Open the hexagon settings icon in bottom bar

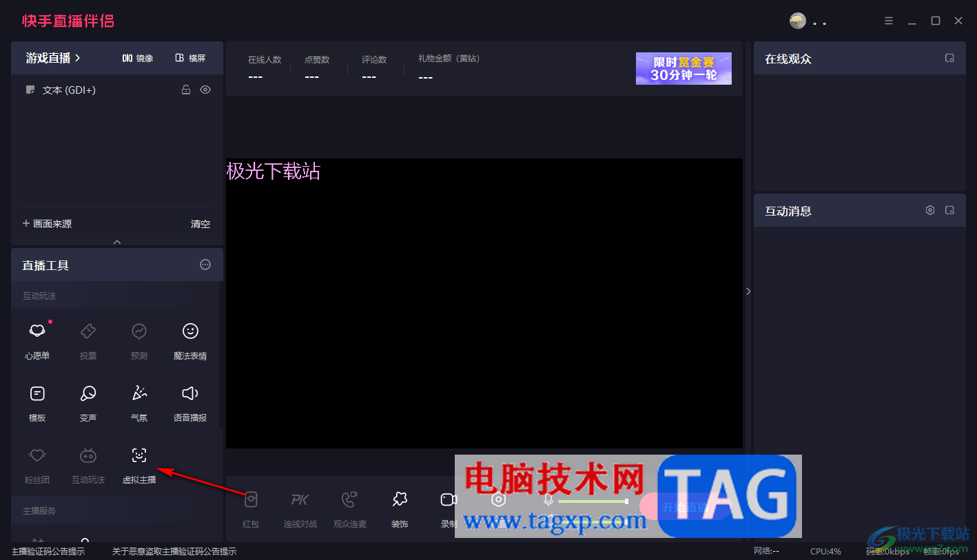pos(499,500)
